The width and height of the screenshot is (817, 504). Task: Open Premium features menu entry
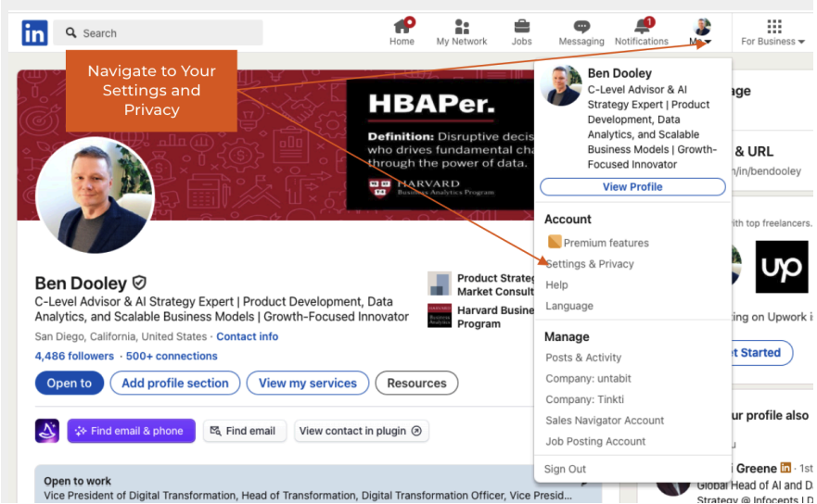[606, 243]
